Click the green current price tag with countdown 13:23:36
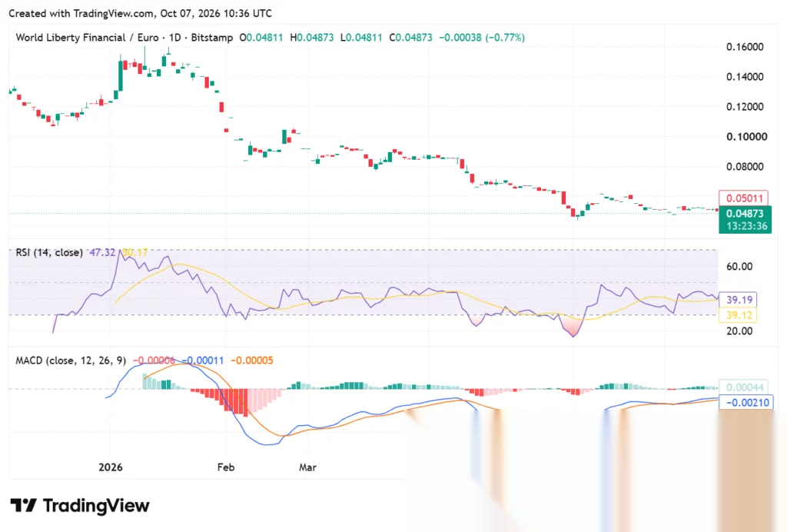 pos(745,219)
